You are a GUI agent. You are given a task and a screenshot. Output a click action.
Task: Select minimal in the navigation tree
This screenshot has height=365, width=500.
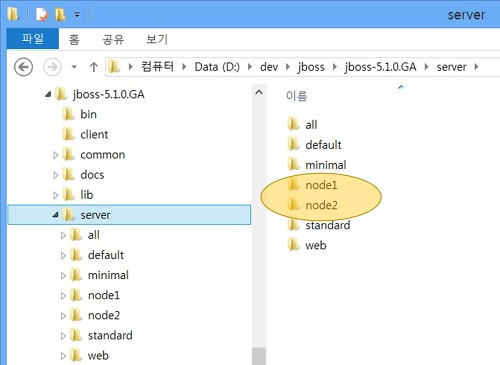point(108,275)
